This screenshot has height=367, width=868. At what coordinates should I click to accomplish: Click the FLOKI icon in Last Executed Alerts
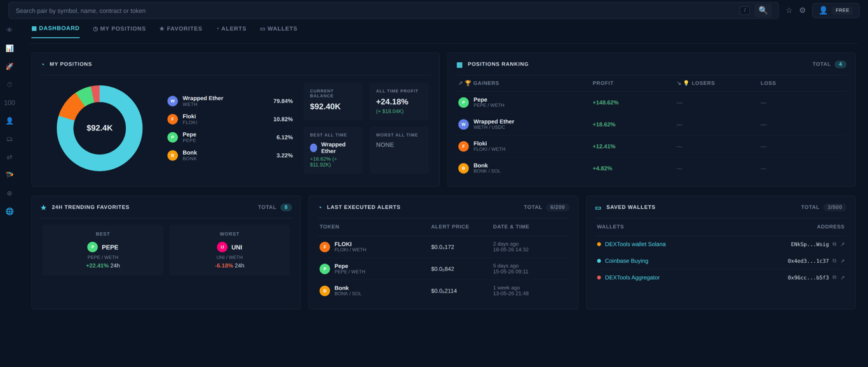click(325, 247)
